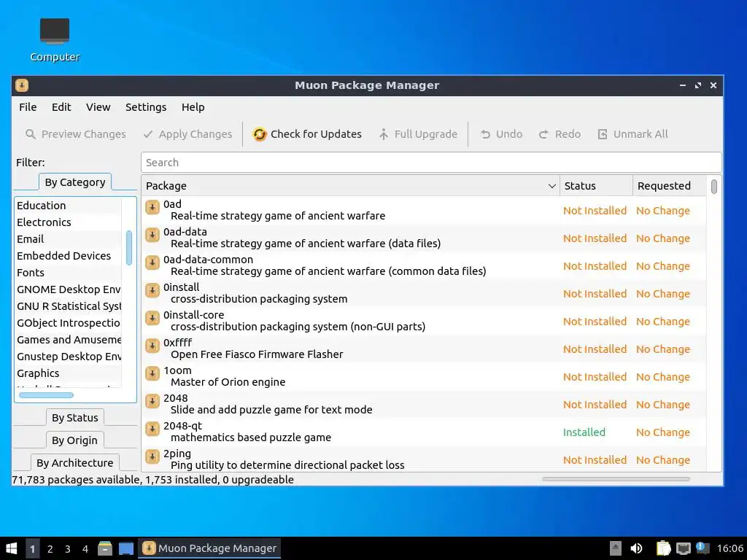
Task: Select the Embedded Devices category
Action: pos(68,256)
